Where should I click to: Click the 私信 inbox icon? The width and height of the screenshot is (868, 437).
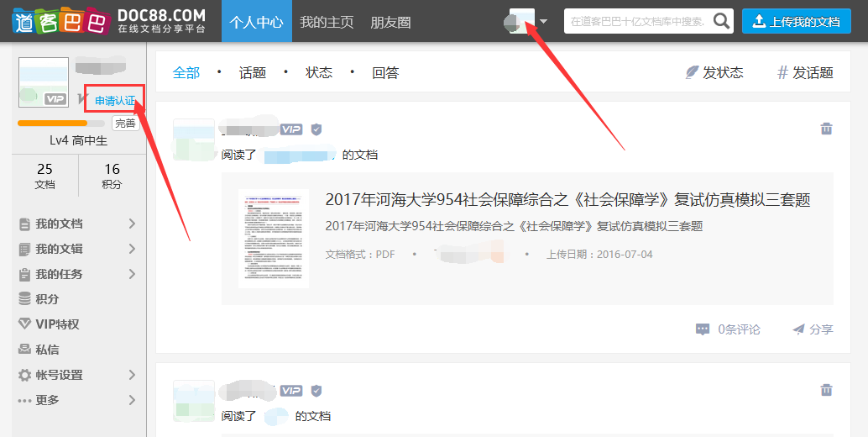click(24, 350)
